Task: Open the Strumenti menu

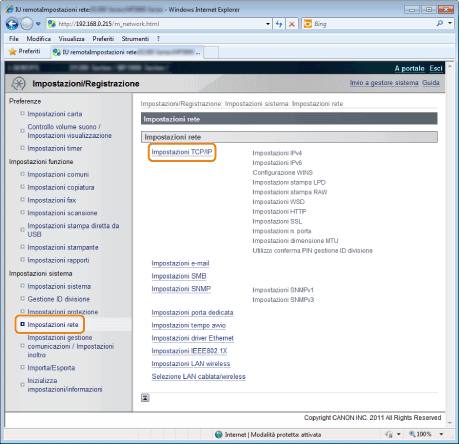Action: [x=135, y=39]
